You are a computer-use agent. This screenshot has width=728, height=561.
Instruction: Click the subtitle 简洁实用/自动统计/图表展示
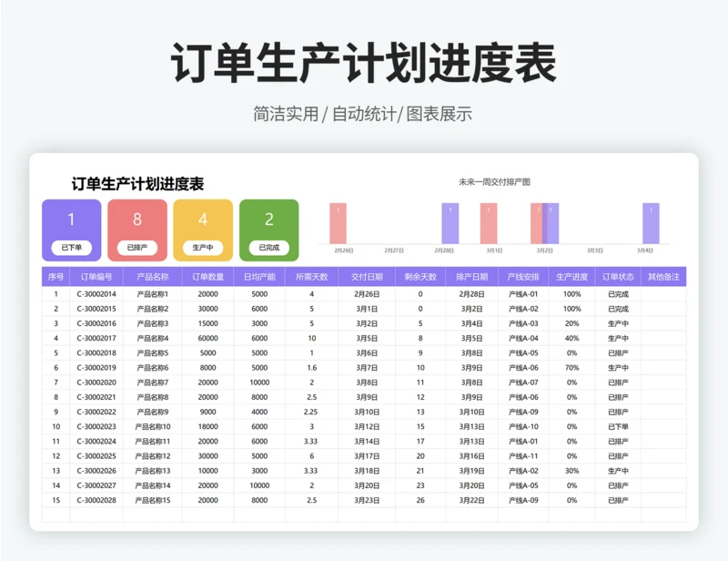362,114
